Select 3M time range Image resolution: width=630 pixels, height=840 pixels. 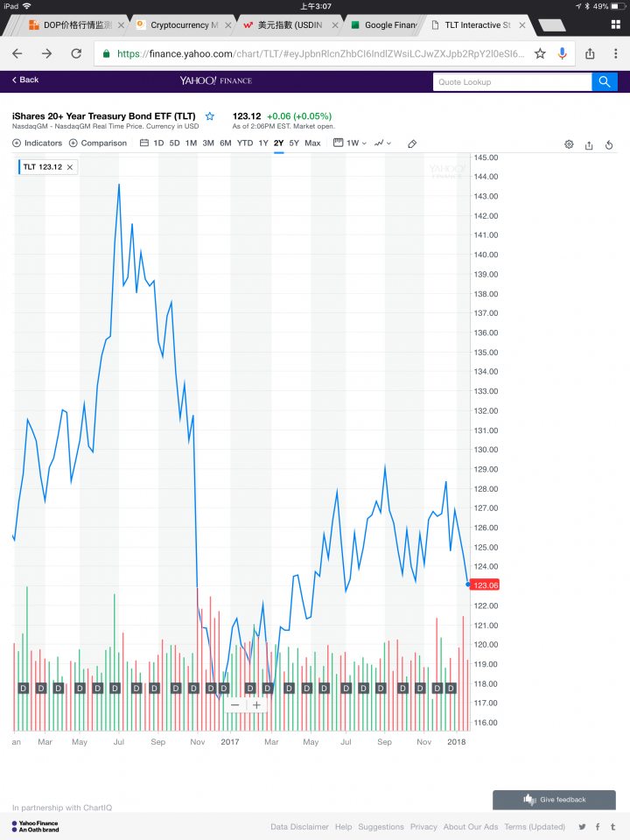click(208, 143)
